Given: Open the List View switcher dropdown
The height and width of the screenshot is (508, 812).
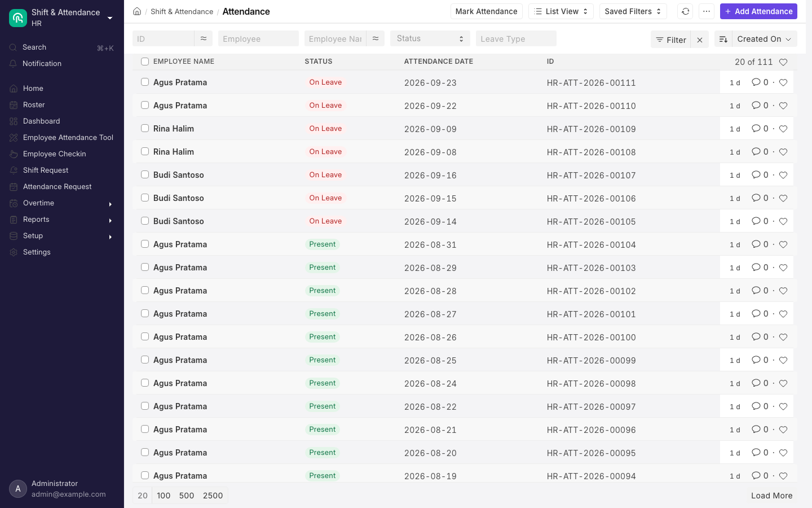Looking at the screenshot, I should point(561,11).
